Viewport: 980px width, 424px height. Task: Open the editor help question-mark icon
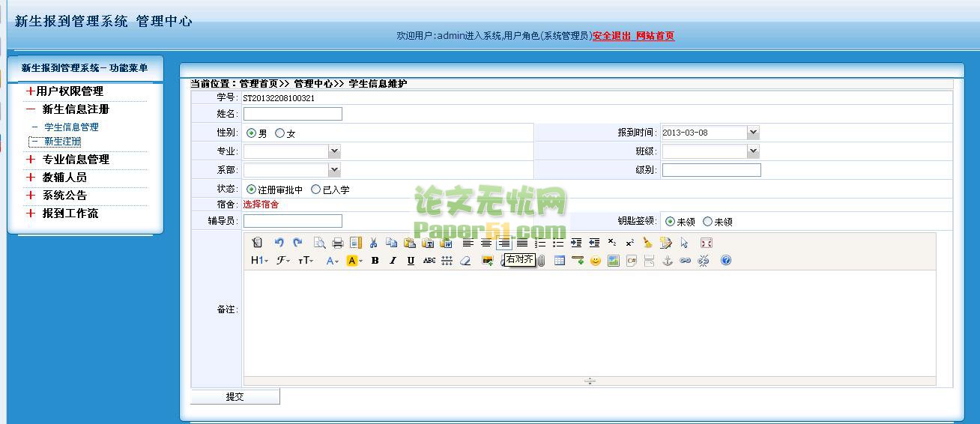725,261
